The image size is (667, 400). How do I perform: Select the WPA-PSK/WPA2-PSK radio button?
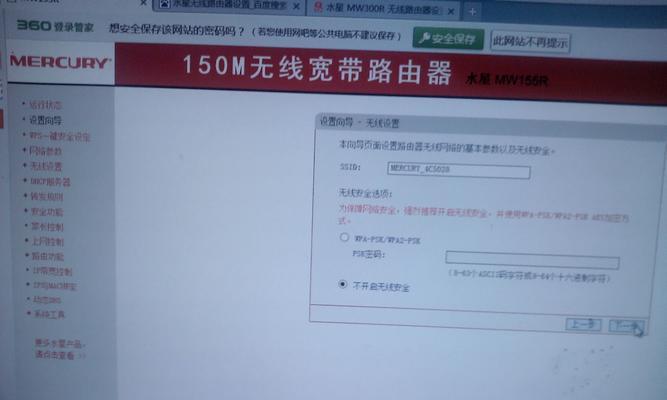point(344,237)
